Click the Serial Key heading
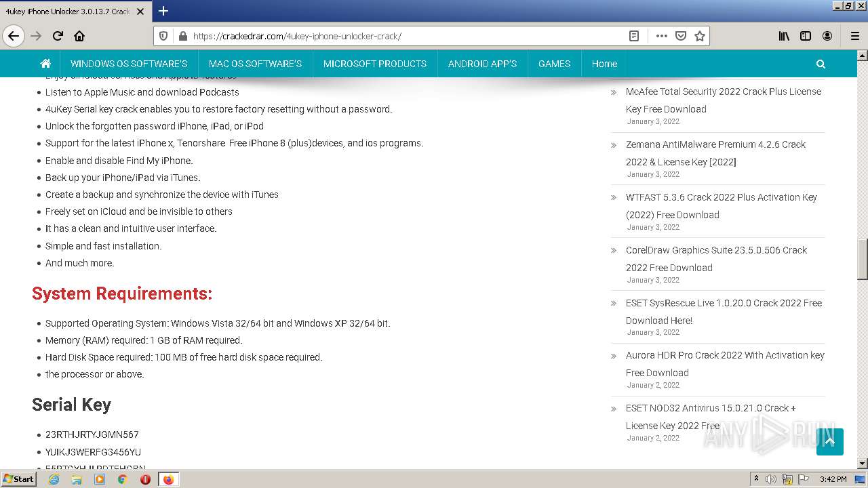This screenshot has height=488, width=868. pos(71,405)
